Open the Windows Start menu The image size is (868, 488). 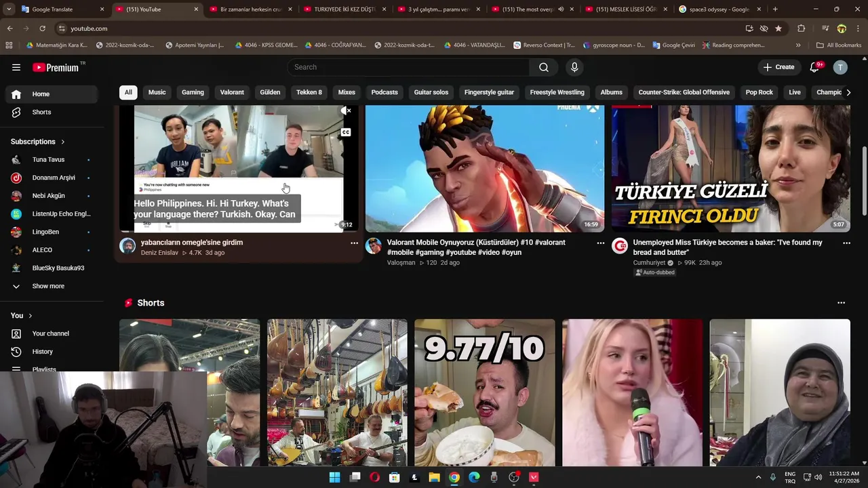[334, 477]
